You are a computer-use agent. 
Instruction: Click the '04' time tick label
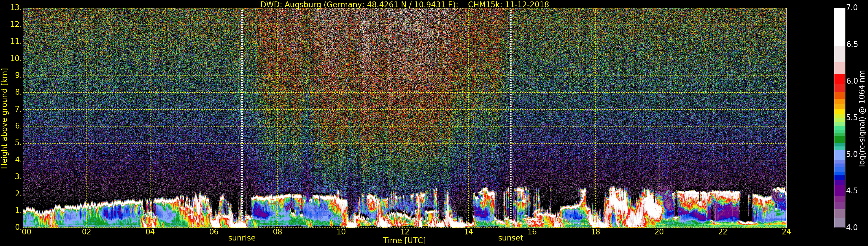click(150, 232)
